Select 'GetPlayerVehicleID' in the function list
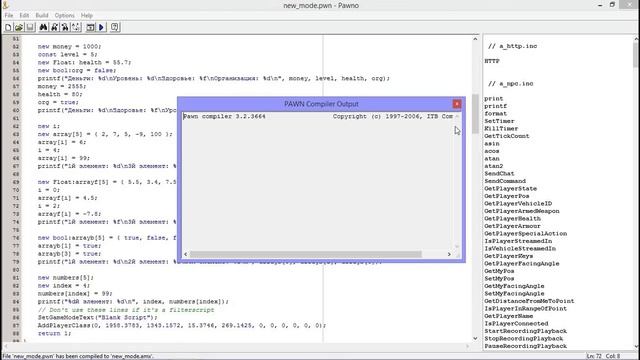The image size is (640, 360). point(518,203)
